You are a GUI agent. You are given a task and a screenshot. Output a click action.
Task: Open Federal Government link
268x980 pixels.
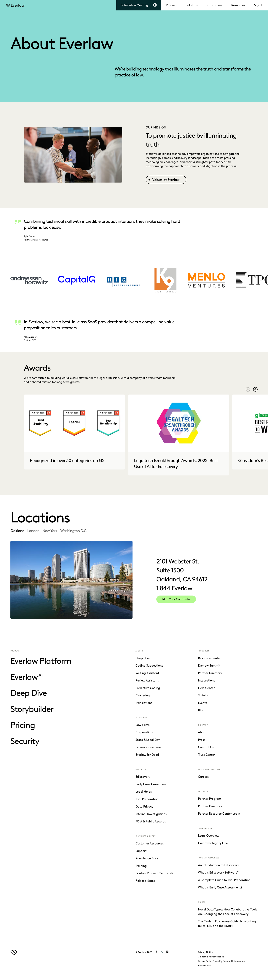point(150,747)
